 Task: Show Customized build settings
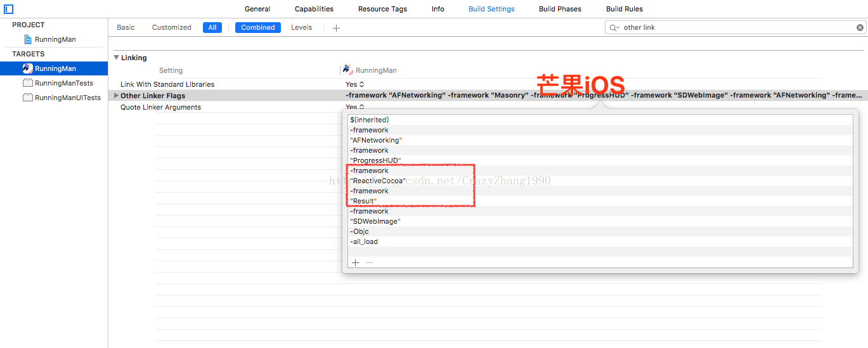click(171, 27)
